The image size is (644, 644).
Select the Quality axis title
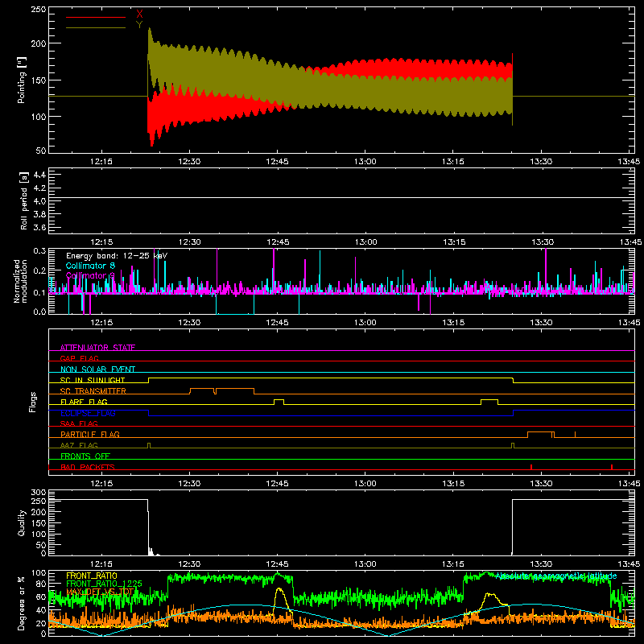coord(22,522)
